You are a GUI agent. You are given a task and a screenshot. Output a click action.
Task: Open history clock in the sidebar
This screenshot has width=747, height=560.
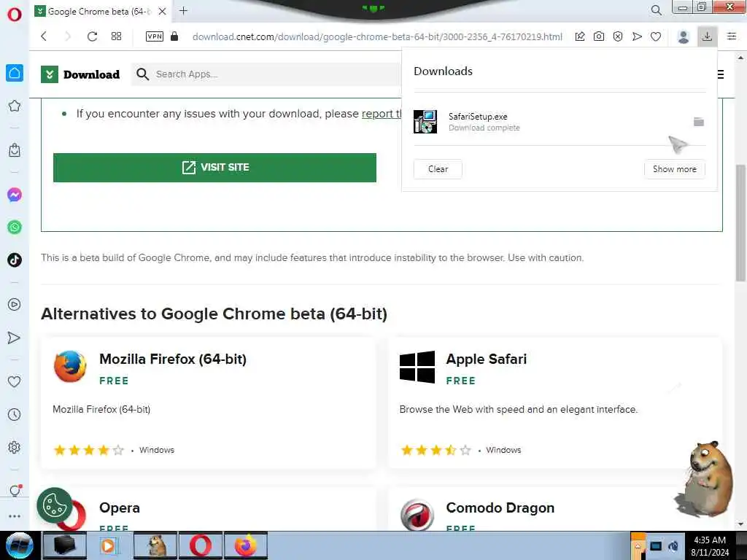[x=15, y=414]
